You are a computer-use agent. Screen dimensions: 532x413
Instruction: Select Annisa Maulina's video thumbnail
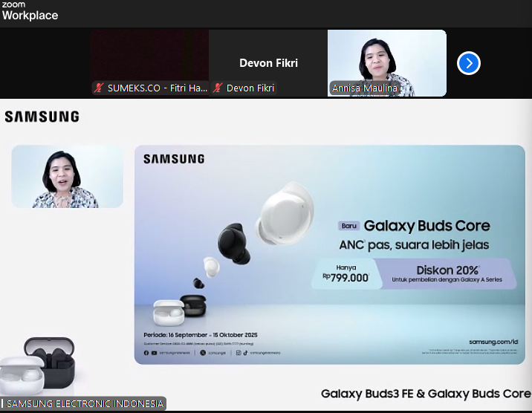click(x=387, y=59)
